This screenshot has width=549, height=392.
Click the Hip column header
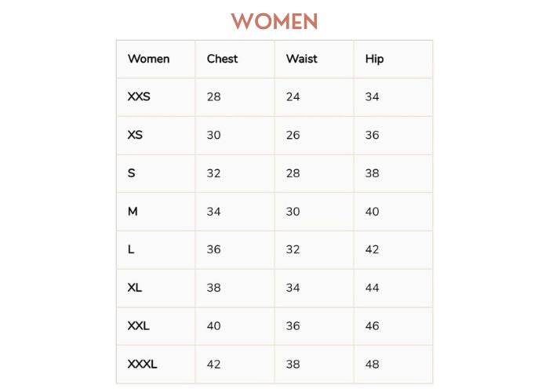click(x=374, y=59)
